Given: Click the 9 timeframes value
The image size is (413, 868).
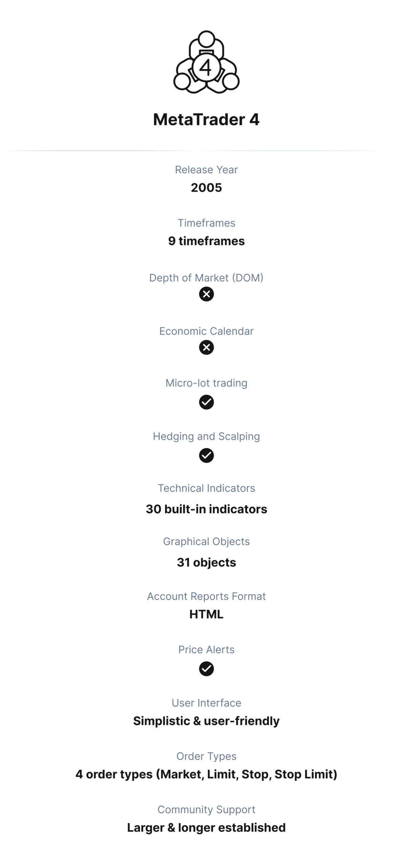Looking at the screenshot, I should 206,241.
